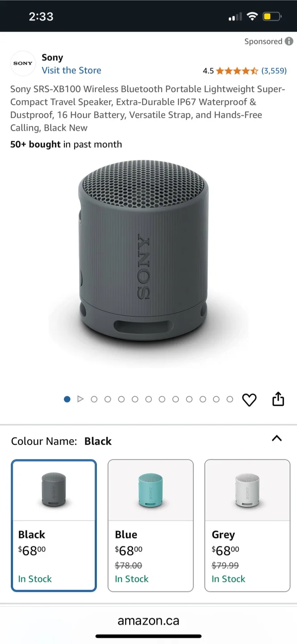Image resolution: width=297 pixels, height=644 pixels.
Task: Open the share icon
Action: (x=278, y=398)
